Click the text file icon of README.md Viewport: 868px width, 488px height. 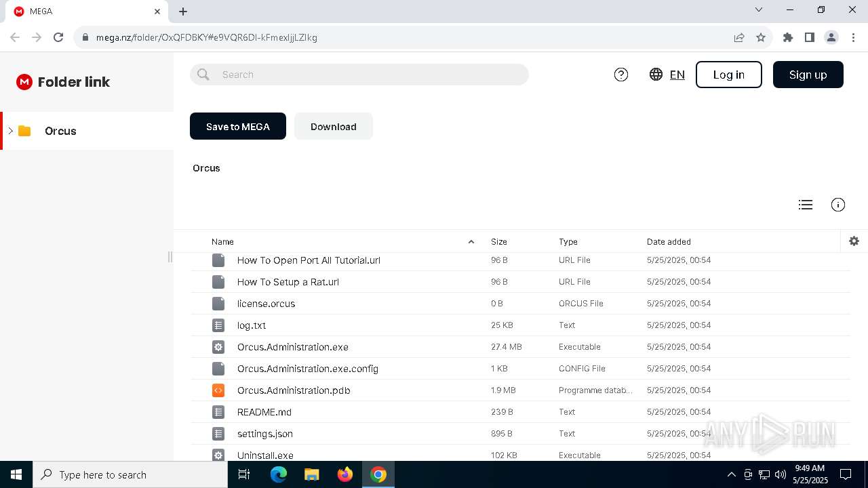pos(218,412)
